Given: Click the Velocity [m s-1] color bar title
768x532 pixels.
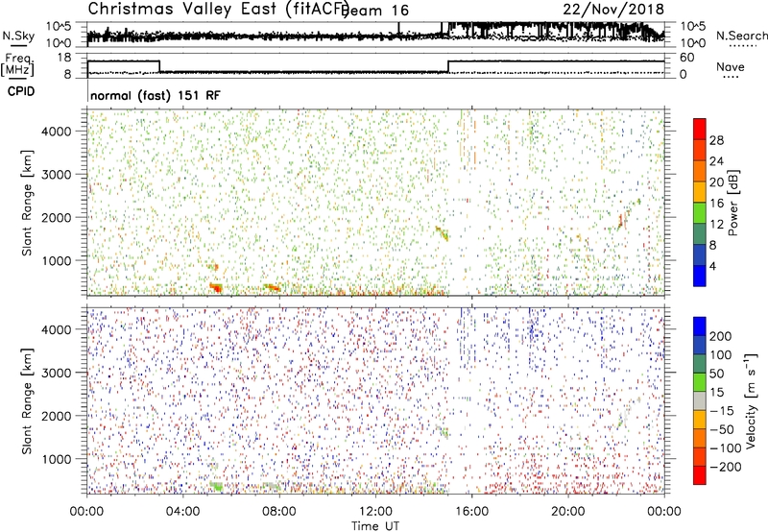Looking at the screenshot, I should pos(750,400).
